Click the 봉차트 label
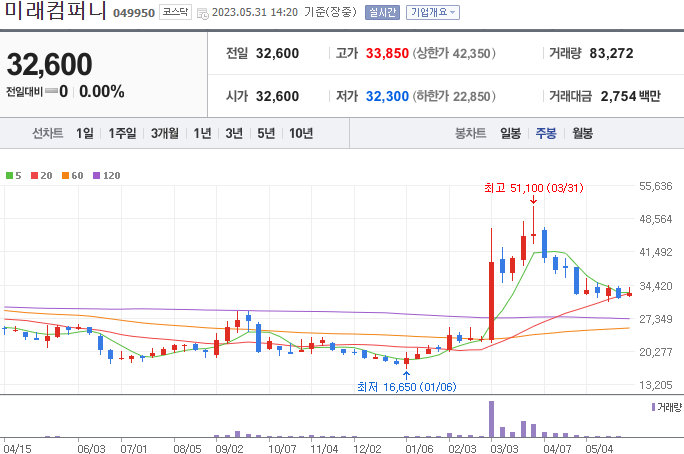The image size is (684, 454). (471, 133)
